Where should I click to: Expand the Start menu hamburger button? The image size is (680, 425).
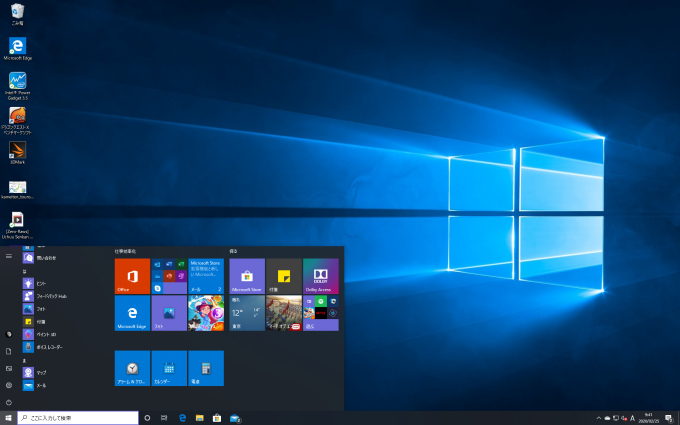pos(9,256)
